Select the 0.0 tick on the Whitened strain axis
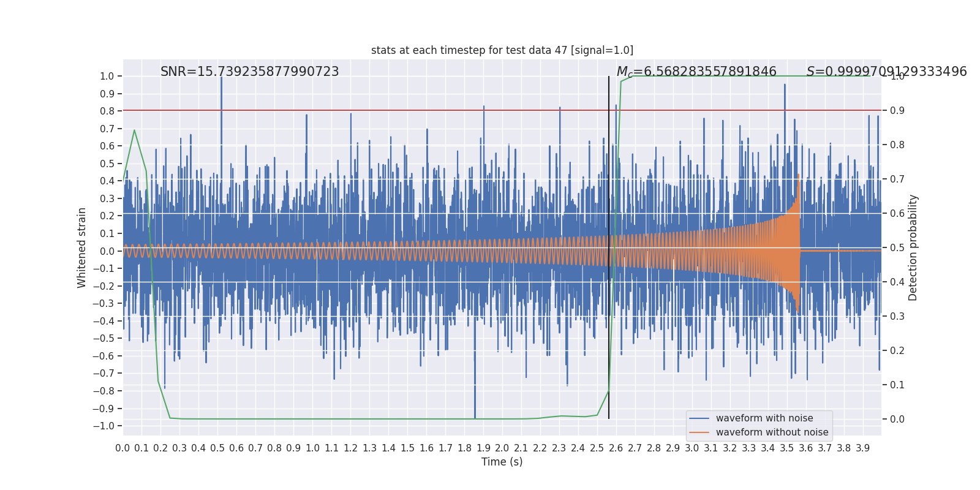 coord(107,251)
